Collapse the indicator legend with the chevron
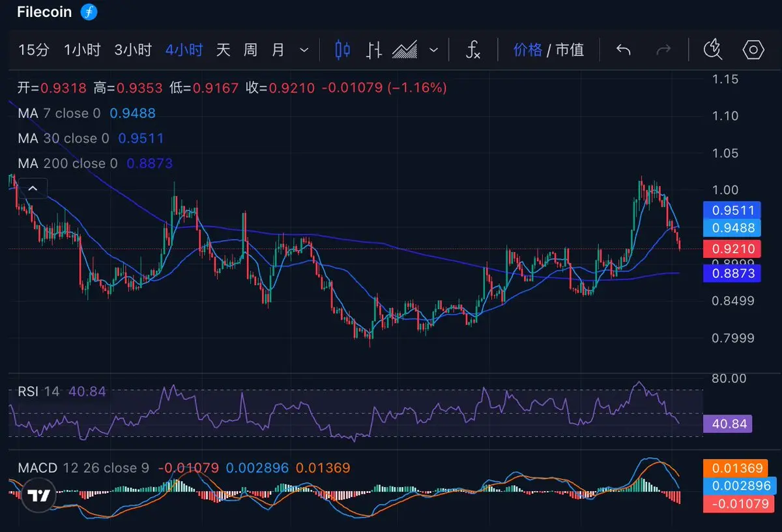Screen dimensions: 782x532 pos(33,189)
